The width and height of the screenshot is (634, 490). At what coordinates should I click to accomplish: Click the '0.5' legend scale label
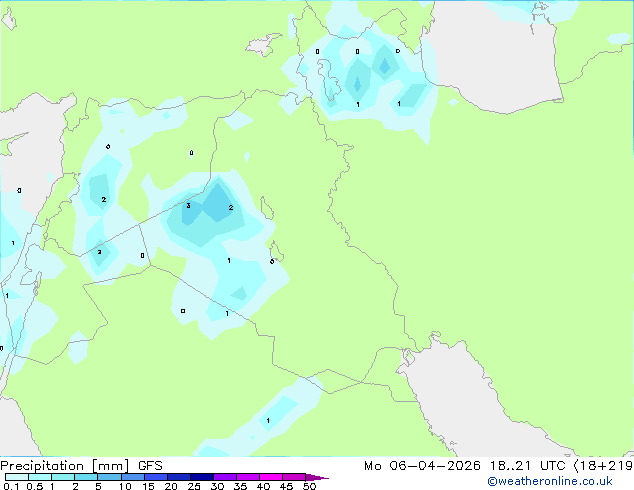tap(35, 486)
